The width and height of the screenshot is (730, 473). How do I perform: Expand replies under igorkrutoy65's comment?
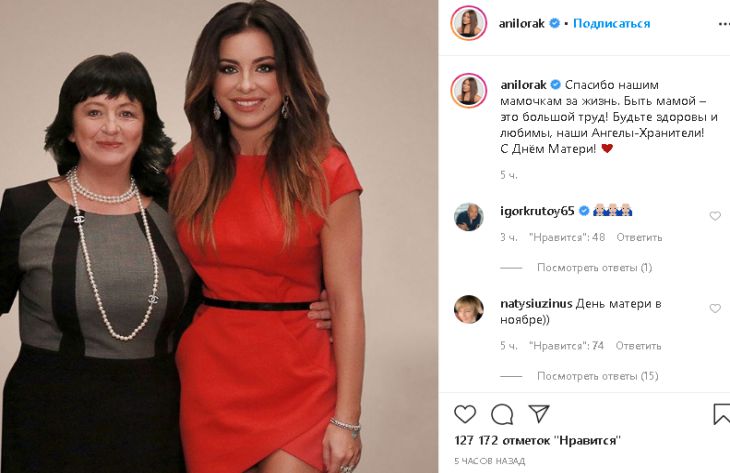595,268
